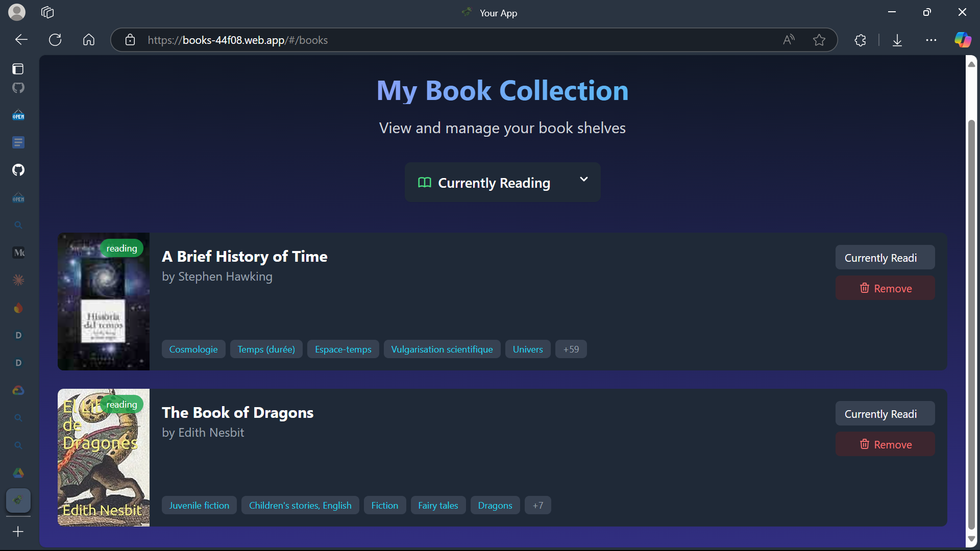Screen dimensions: 980x551
Task: Open shelf dropdown for A Brief History of Time
Action: point(885,258)
